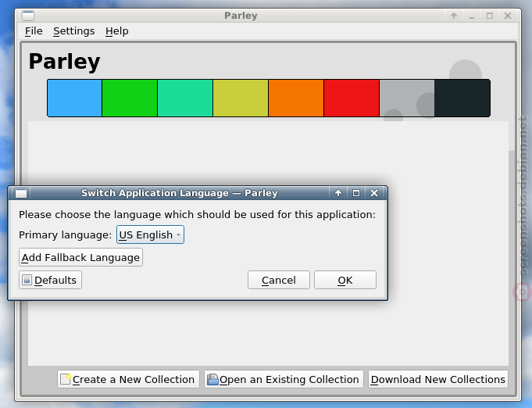Image resolution: width=532 pixels, height=408 pixels.
Task: Click the teal color block
Action: tap(185, 98)
